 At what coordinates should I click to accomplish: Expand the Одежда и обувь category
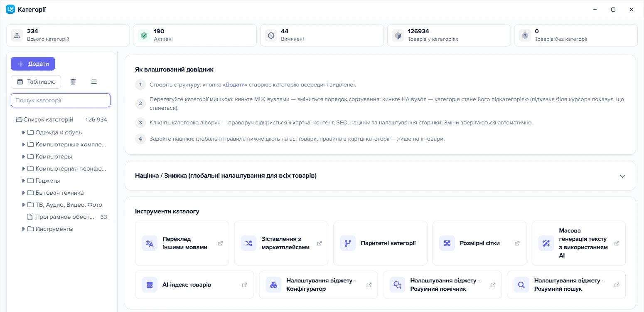click(x=24, y=133)
